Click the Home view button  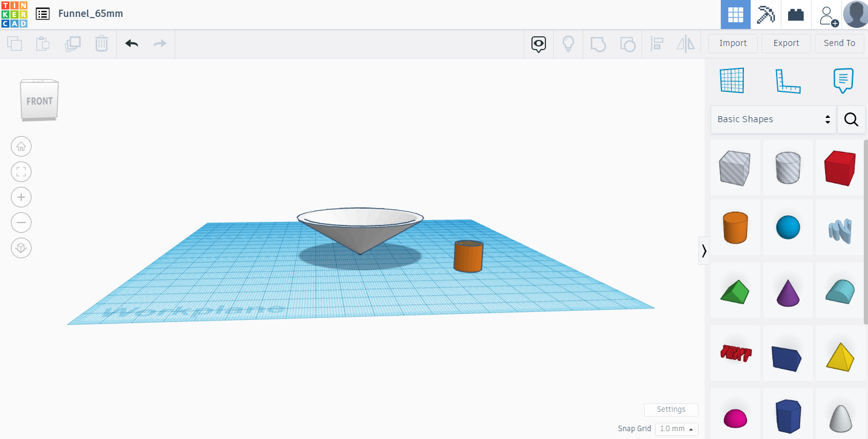coord(21,146)
